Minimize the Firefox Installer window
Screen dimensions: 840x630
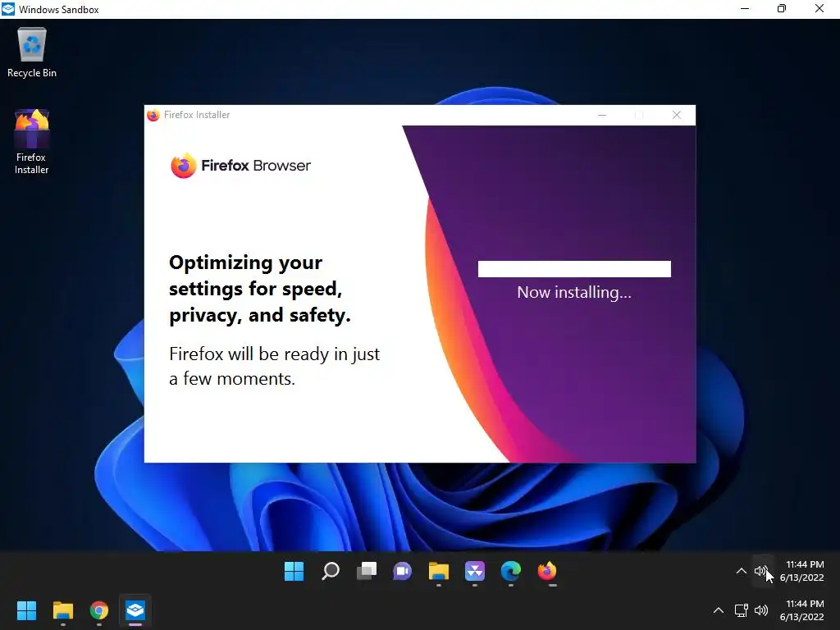(x=602, y=115)
